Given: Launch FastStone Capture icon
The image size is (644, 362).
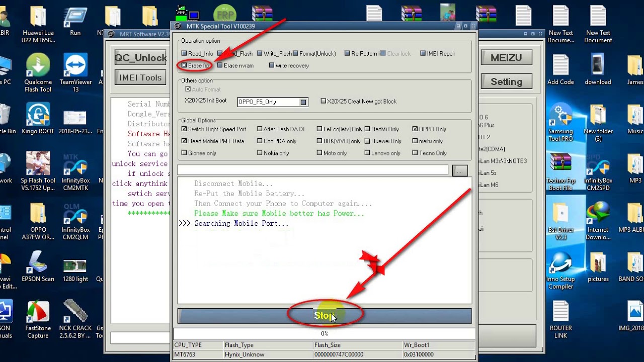Looking at the screenshot, I should (x=38, y=319).
